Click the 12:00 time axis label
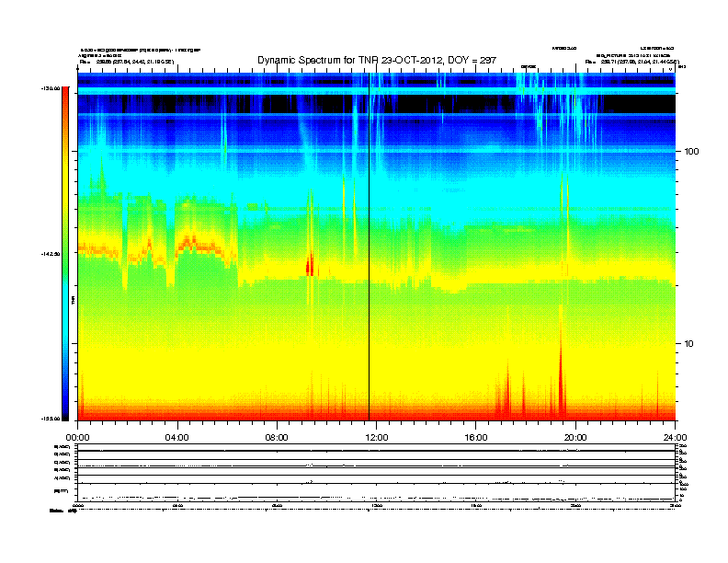The width and height of the screenshot is (728, 563). coord(377,438)
